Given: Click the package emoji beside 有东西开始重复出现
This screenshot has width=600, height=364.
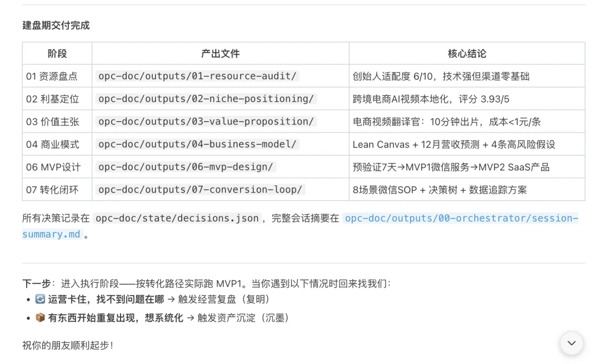Looking at the screenshot, I should pos(40,318).
